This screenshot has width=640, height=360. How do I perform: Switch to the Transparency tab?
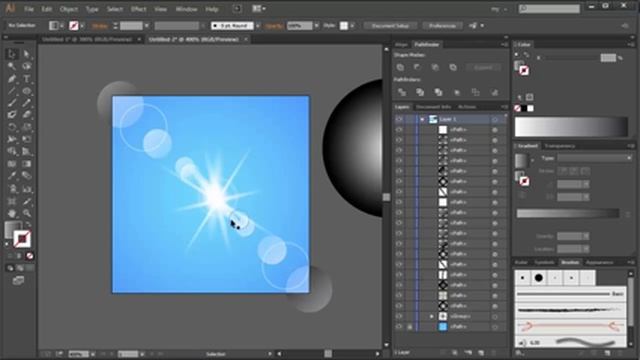[x=560, y=146]
